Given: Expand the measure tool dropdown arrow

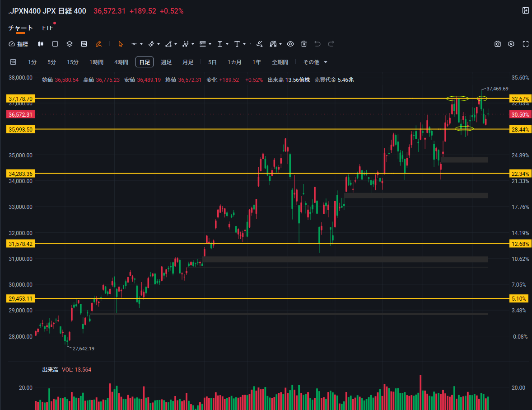Looking at the screenshot, I should [x=227, y=44].
